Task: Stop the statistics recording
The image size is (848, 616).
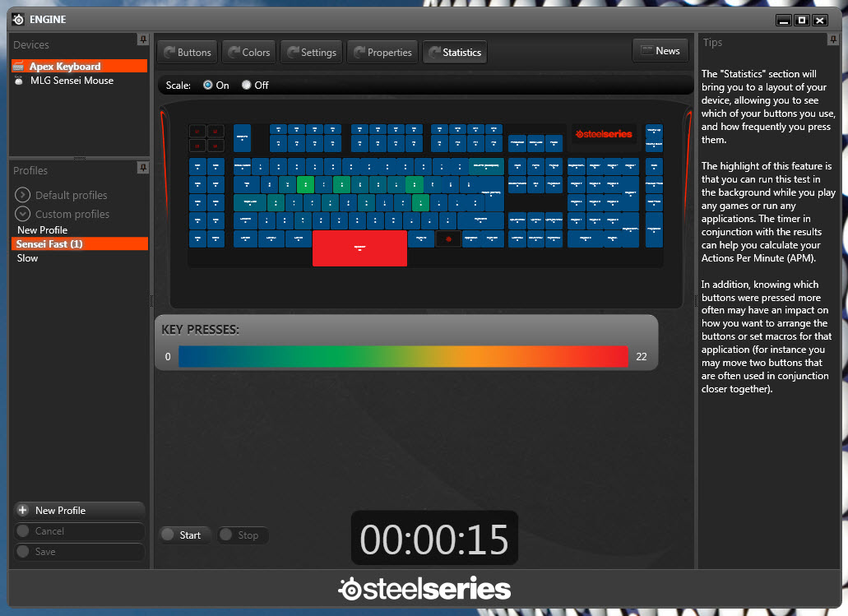Action: click(243, 535)
